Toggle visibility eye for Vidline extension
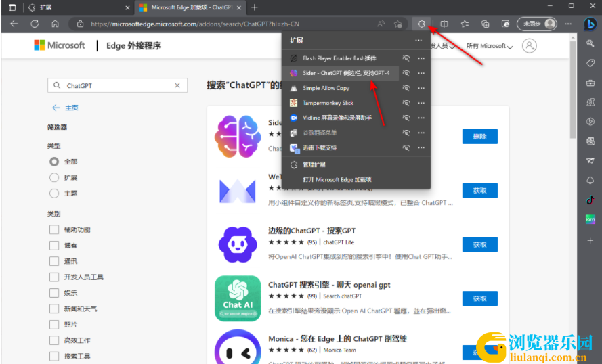 [x=406, y=118]
